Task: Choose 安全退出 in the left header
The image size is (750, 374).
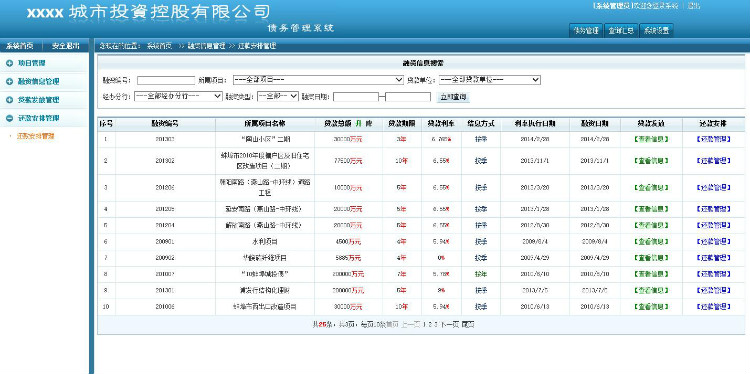Action: pos(66,46)
